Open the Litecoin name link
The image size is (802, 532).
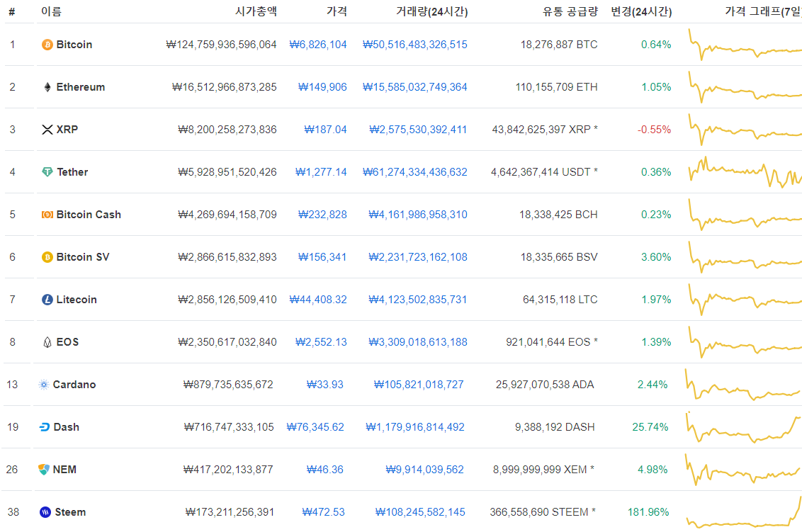click(77, 299)
